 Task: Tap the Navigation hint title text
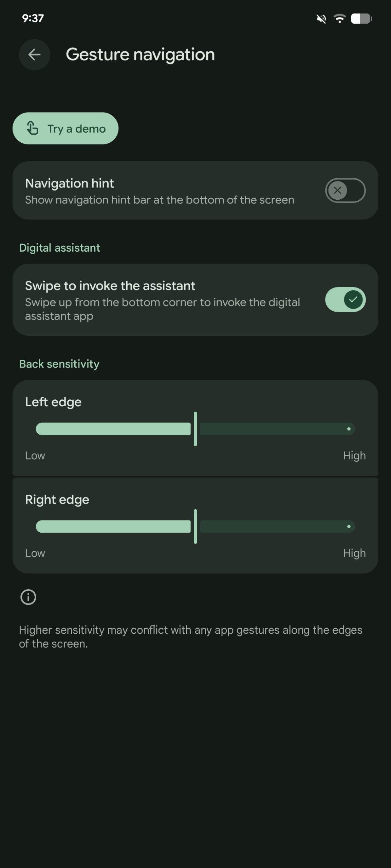click(x=70, y=183)
